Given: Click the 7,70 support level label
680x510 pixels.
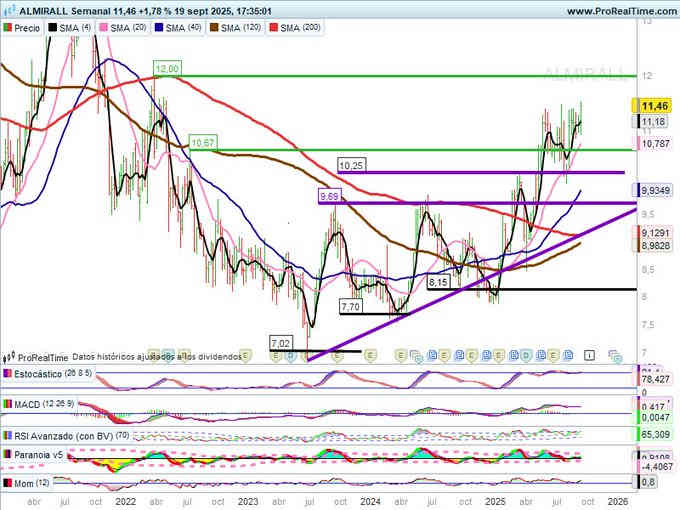Looking at the screenshot, I should pyautogui.click(x=350, y=307).
